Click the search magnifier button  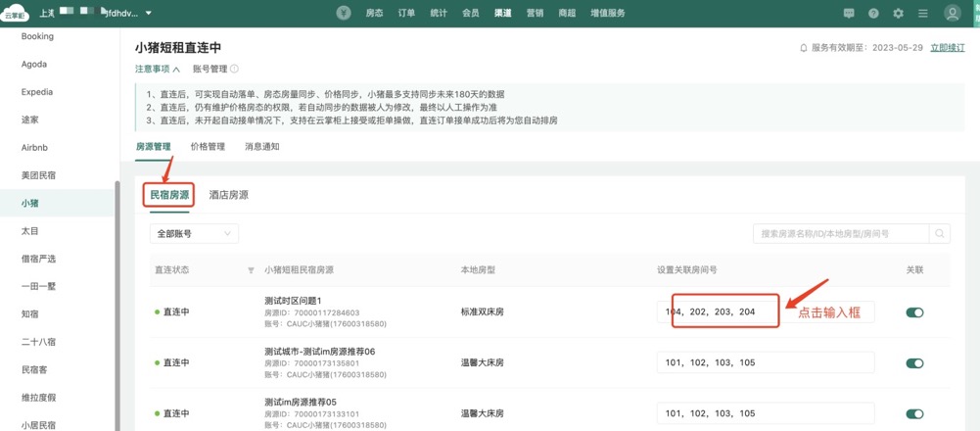940,234
